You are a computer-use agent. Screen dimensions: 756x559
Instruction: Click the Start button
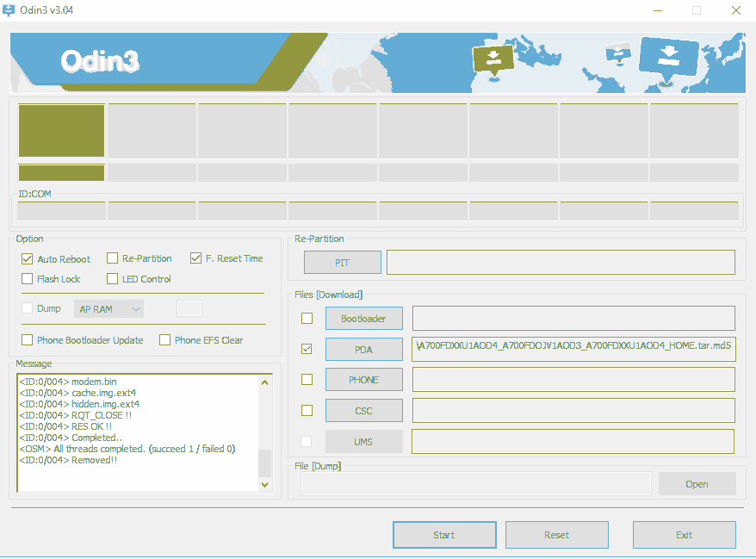[444, 535]
